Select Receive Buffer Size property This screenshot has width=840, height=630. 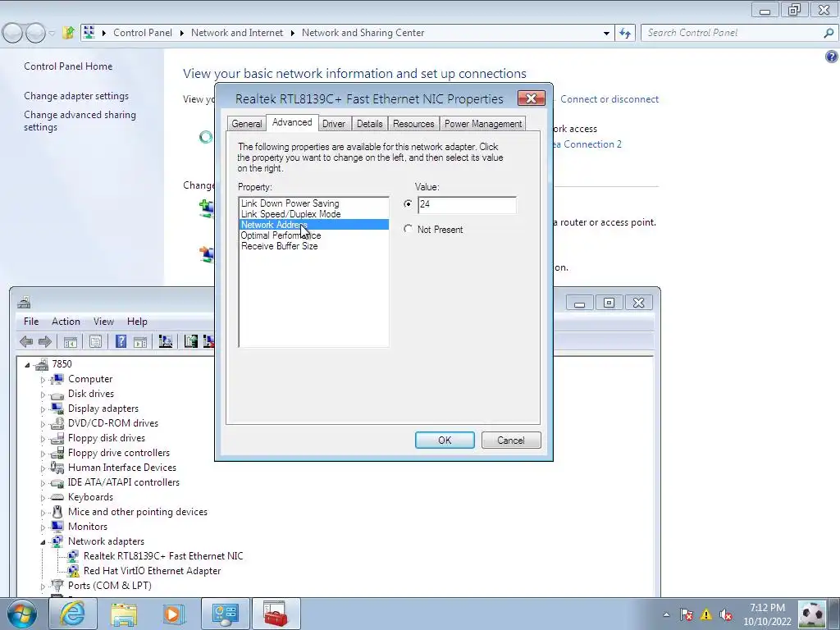tap(314, 246)
